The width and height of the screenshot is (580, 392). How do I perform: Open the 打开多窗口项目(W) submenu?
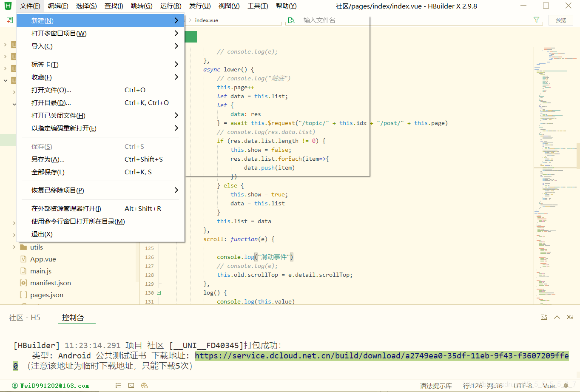tap(100, 33)
